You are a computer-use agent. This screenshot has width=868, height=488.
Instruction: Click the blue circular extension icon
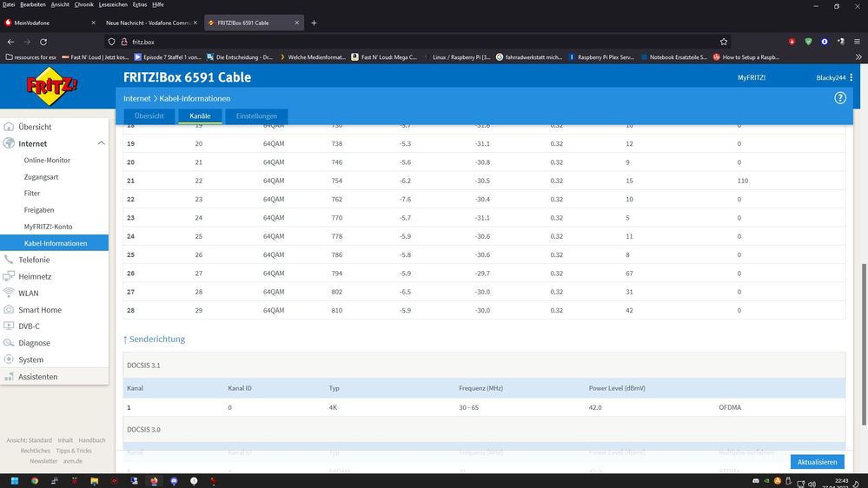pos(825,42)
